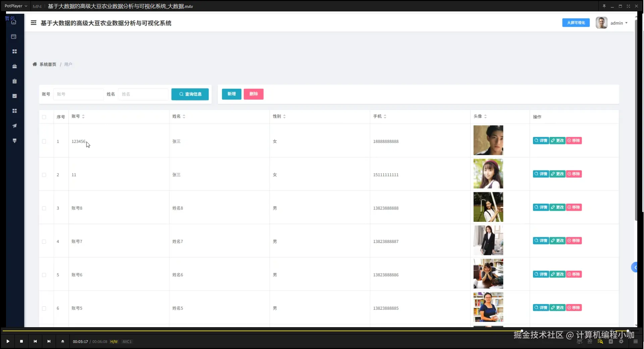Open the card/wallet icon in the sidebar

14,37
